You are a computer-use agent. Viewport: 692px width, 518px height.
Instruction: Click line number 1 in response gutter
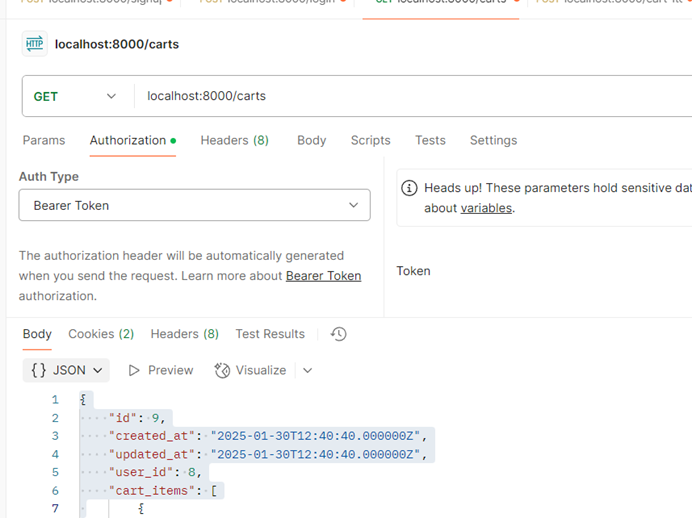(55, 400)
